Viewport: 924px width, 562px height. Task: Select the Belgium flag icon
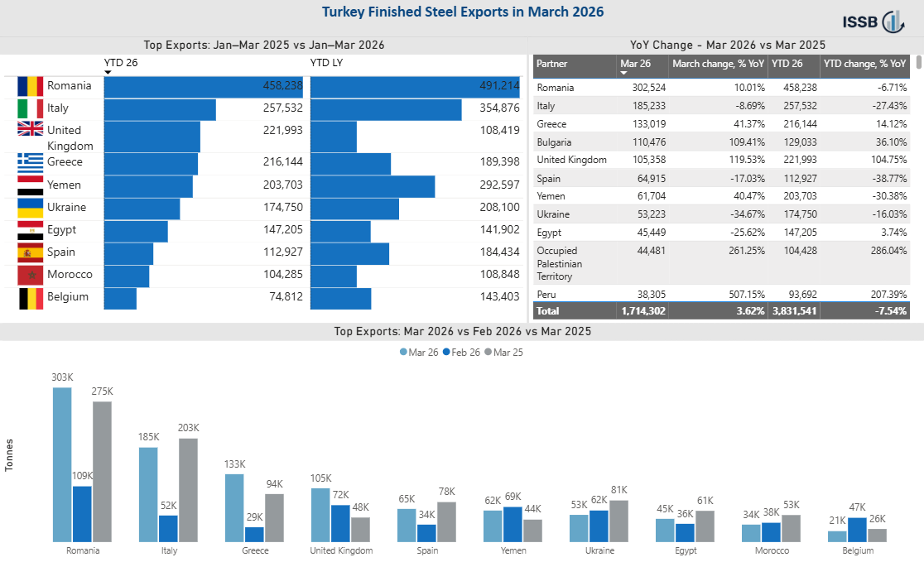coord(30,299)
